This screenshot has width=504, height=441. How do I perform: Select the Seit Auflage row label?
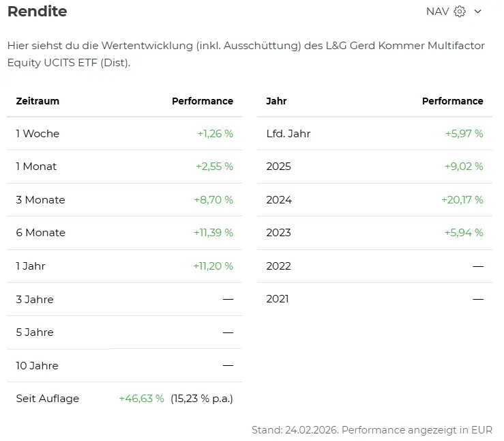pyautogui.click(x=48, y=399)
